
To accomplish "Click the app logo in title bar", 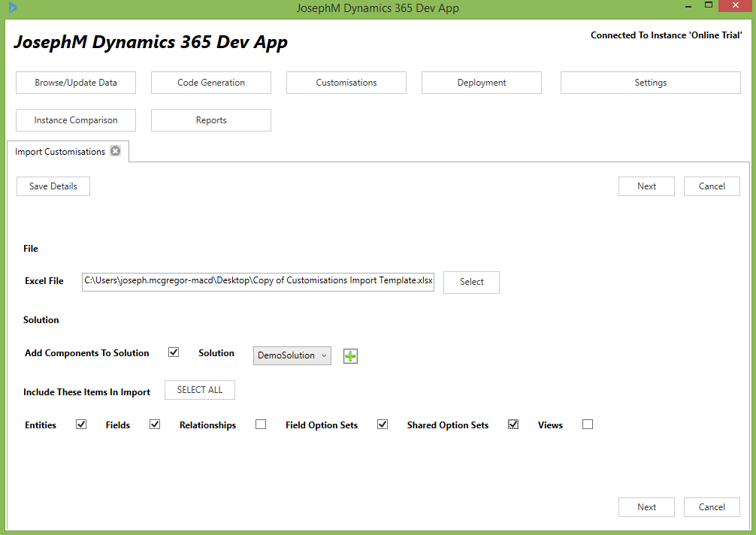I will click(x=12, y=8).
